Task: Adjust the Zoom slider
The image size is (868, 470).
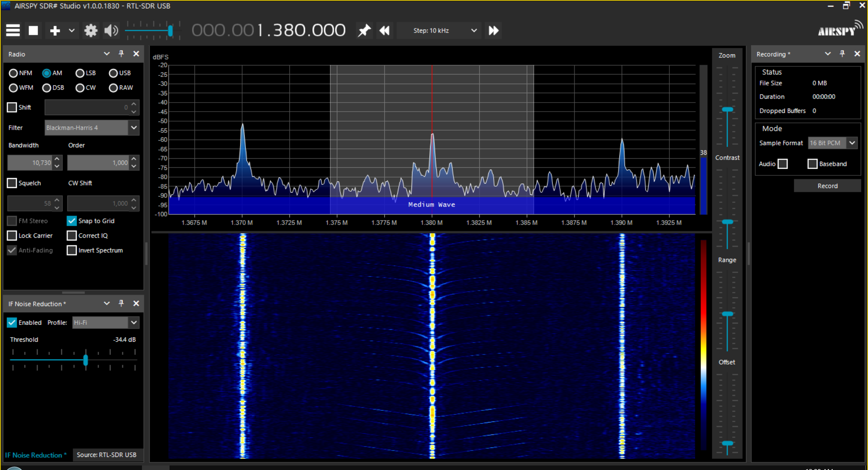Action: pyautogui.click(x=727, y=110)
